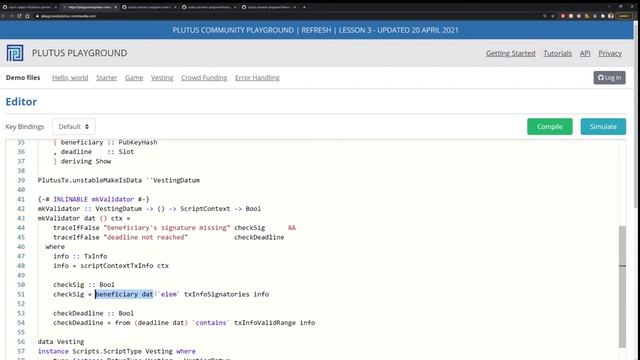The height and width of the screenshot is (360, 640).
Task: Click 'deriving Show' on line 37
Action: pos(86,161)
